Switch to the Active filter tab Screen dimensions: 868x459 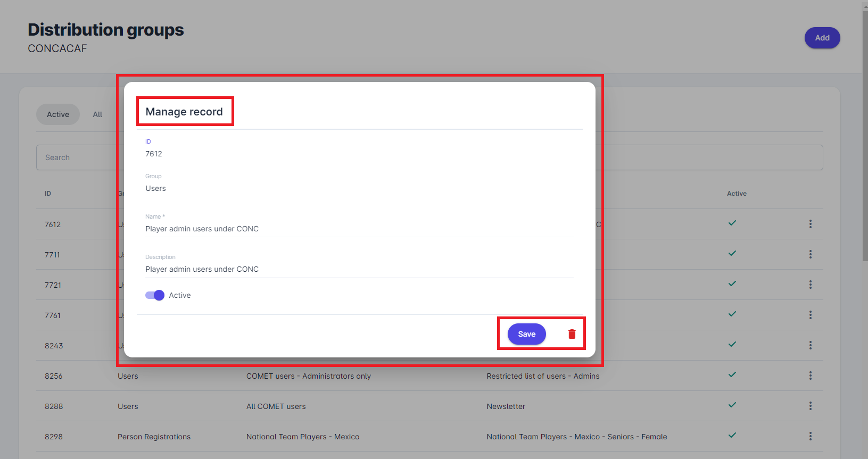(58, 114)
